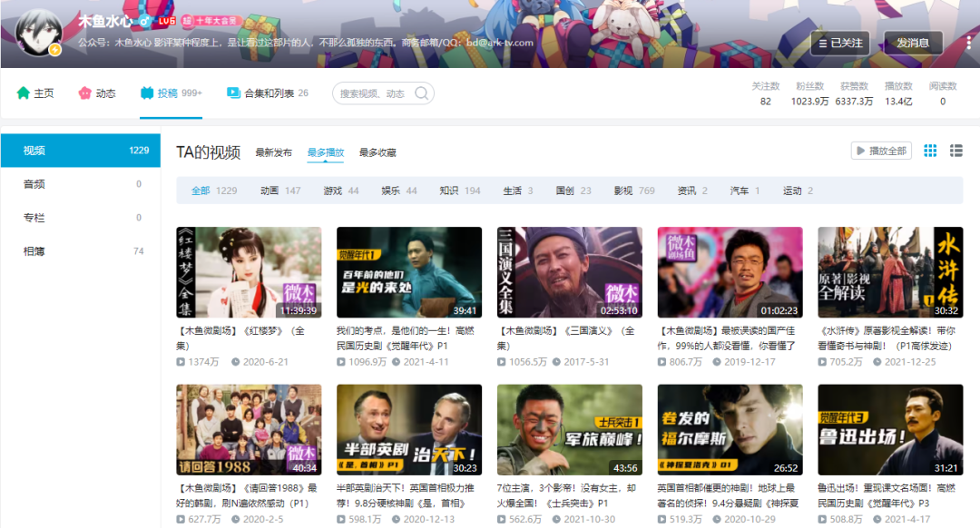Screen dimensions: 980x528
Task: Open the 请回答1988 video thumbnail
Action: [249, 430]
